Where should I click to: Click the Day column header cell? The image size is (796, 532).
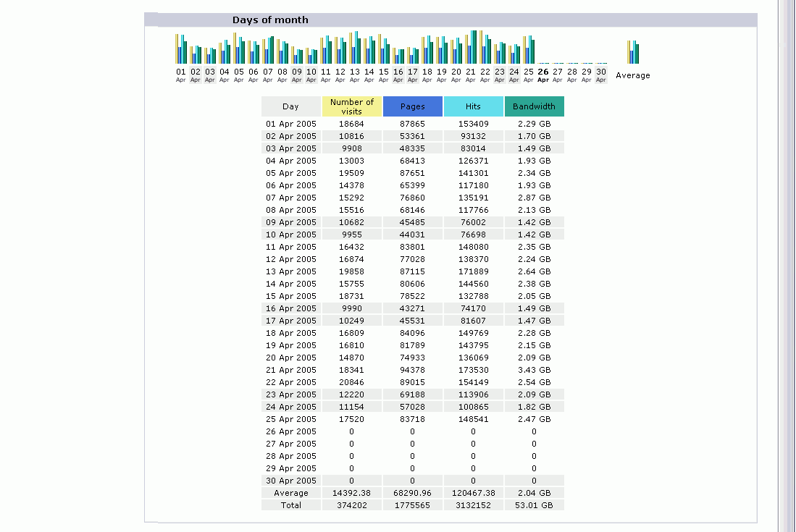click(x=290, y=106)
